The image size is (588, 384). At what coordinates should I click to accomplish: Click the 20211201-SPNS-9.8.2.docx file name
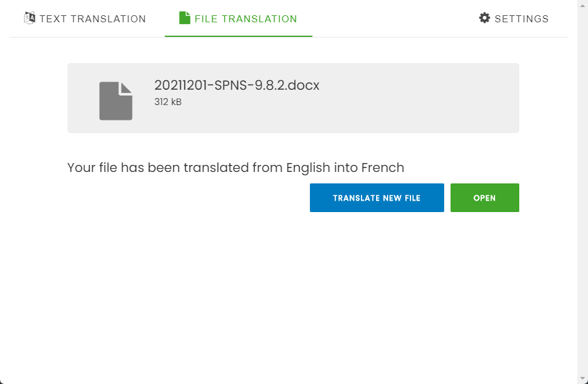coord(237,85)
